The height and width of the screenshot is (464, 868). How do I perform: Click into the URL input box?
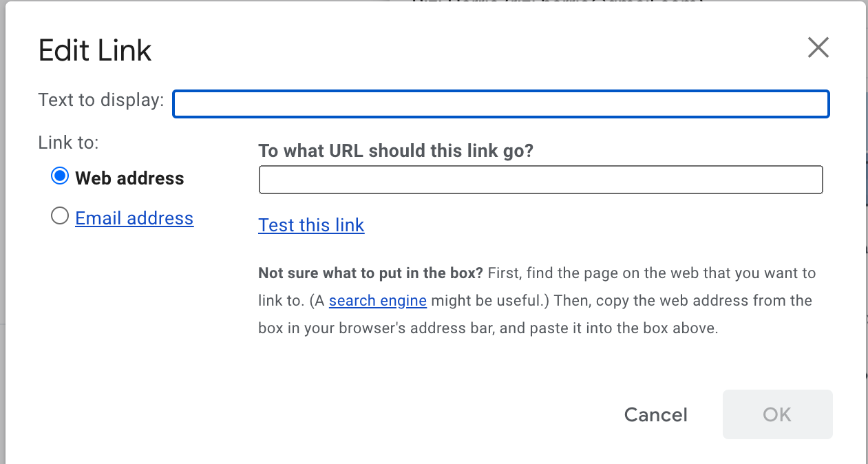click(540, 180)
